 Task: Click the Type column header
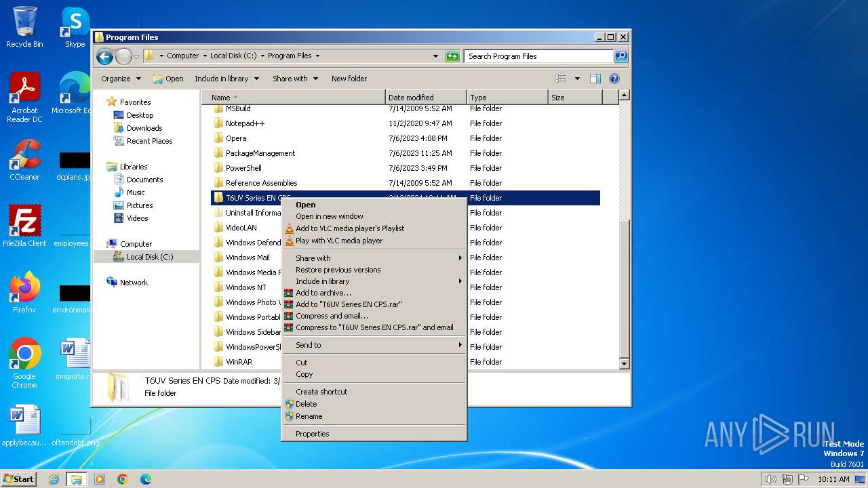tap(507, 98)
